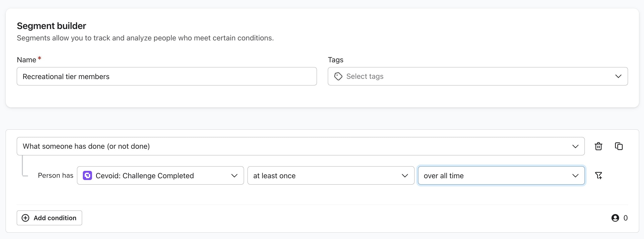Expand the Tags dropdown chevron
The width and height of the screenshot is (644, 239).
click(618, 76)
